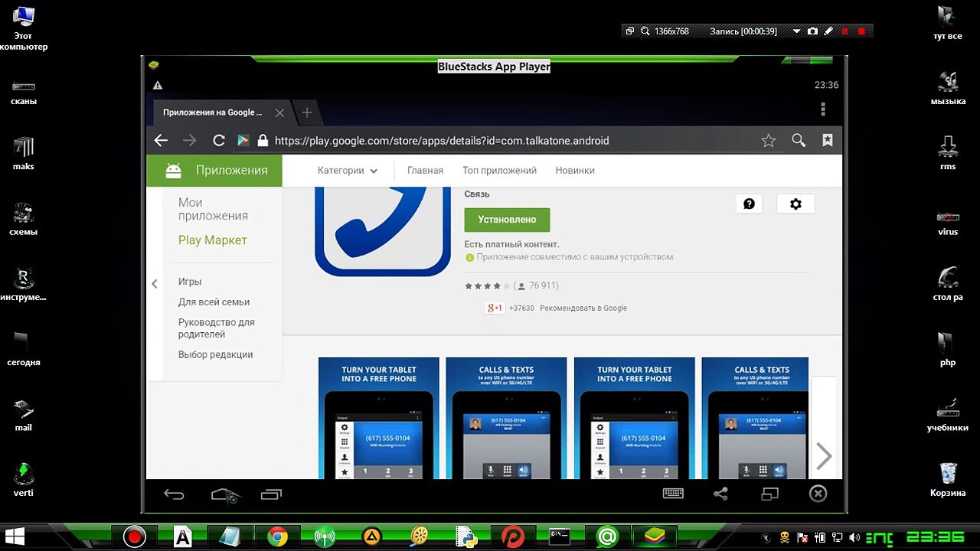Viewport: 980px width, 551px height.
Task: Open the saved bookmarks ribbon icon
Action: pyautogui.click(x=828, y=140)
